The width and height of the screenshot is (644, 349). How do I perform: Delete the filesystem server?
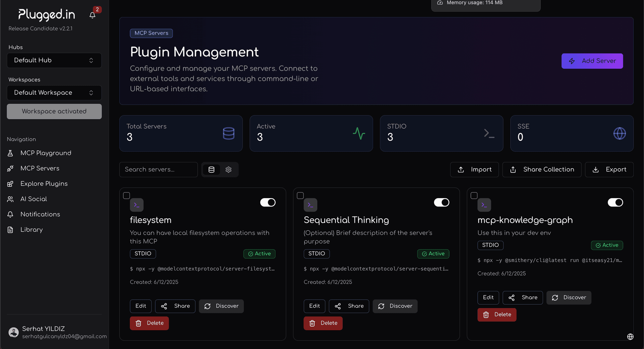[149, 323]
